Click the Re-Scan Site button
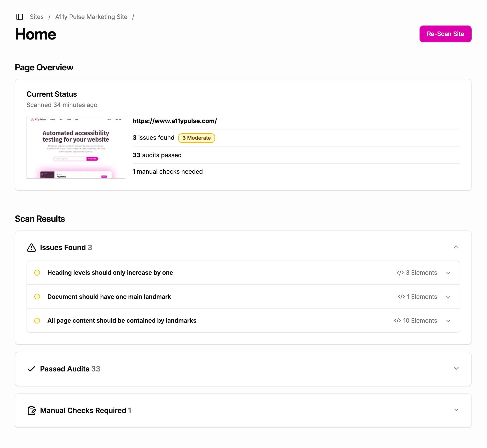Viewport: 487px width, 448px height. click(445, 34)
